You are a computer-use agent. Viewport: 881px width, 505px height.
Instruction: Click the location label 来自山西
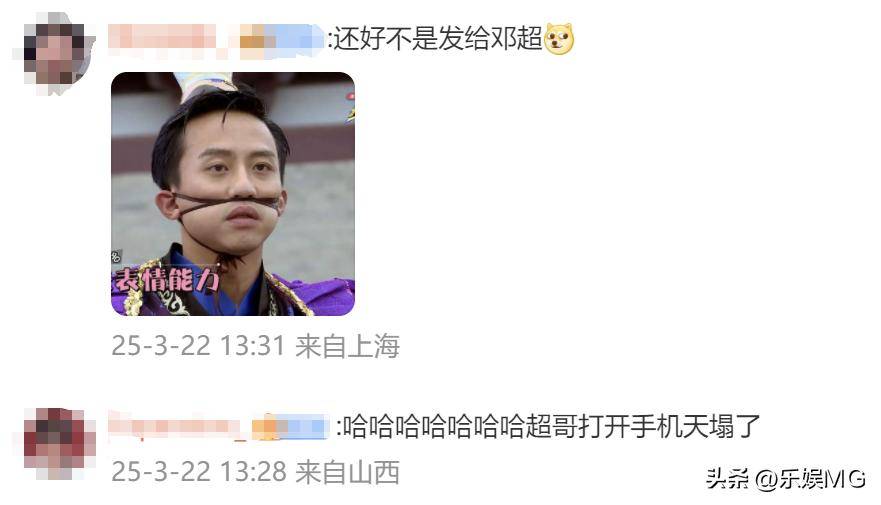click(347, 472)
